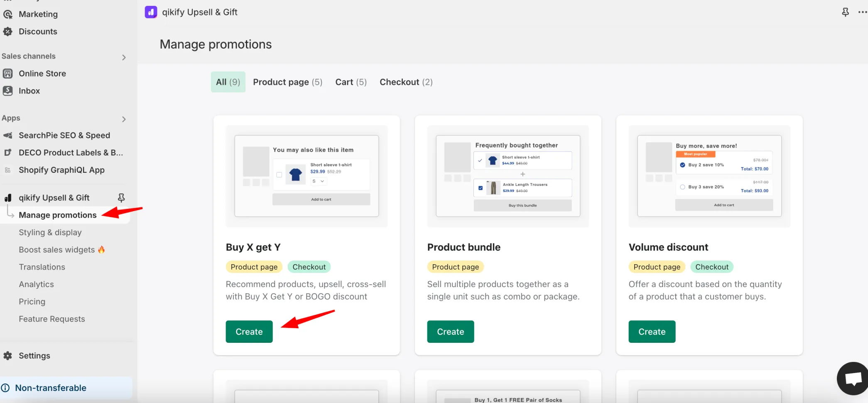Select the Online Store storefront icon
The height and width of the screenshot is (403, 868).
pos(7,74)
